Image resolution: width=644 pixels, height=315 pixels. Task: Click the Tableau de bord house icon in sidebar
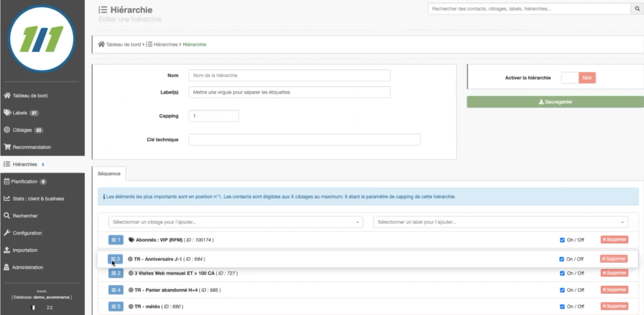(x=7, y=96)
